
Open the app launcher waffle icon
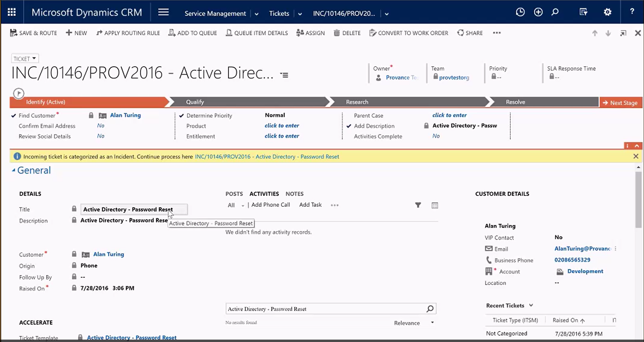12,12
